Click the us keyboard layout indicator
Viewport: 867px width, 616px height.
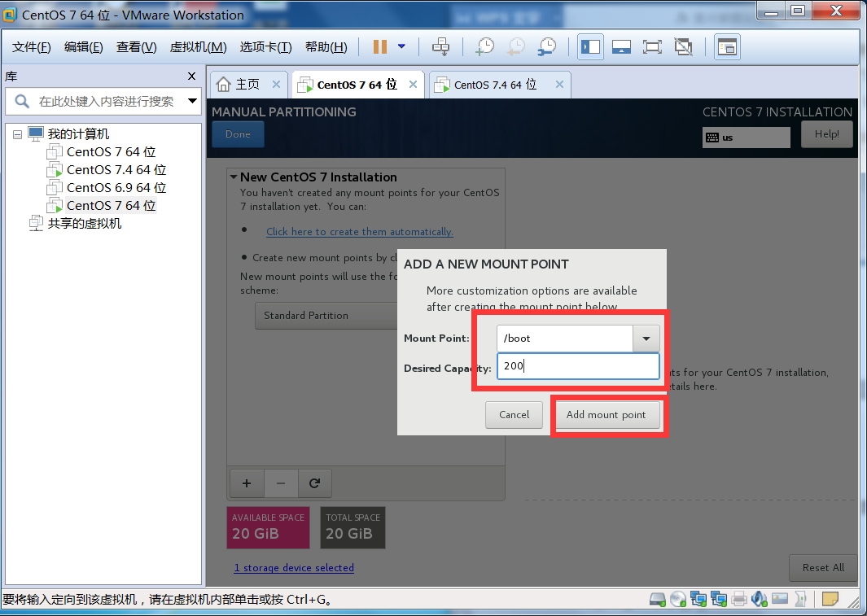click(746, 138)
